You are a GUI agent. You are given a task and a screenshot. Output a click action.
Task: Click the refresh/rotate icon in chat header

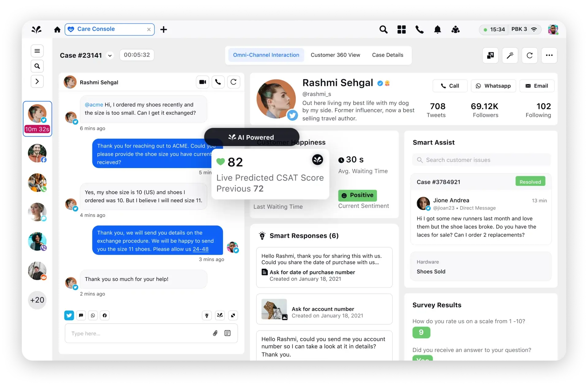[x=233, y=82]
